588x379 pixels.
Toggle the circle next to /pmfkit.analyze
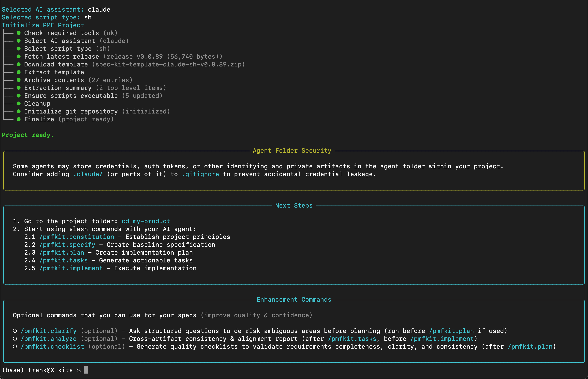(x=15, y=339)
